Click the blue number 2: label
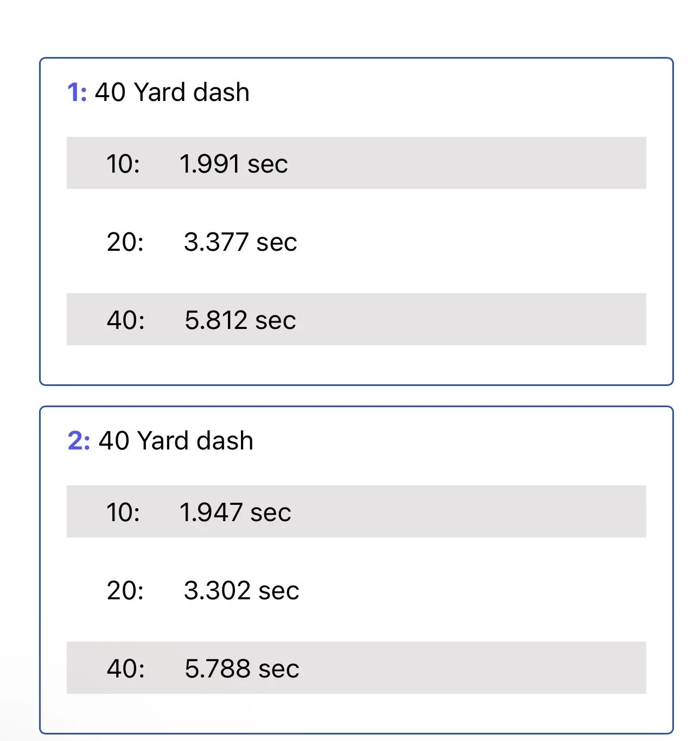Screen dimensions: 700x741 (79, 441)
